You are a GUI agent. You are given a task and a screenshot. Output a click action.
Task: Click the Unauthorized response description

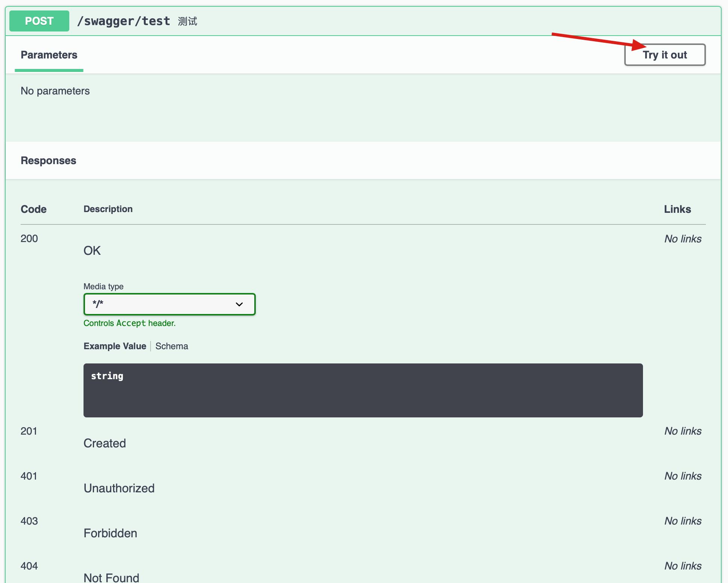(x=119, y=488)
